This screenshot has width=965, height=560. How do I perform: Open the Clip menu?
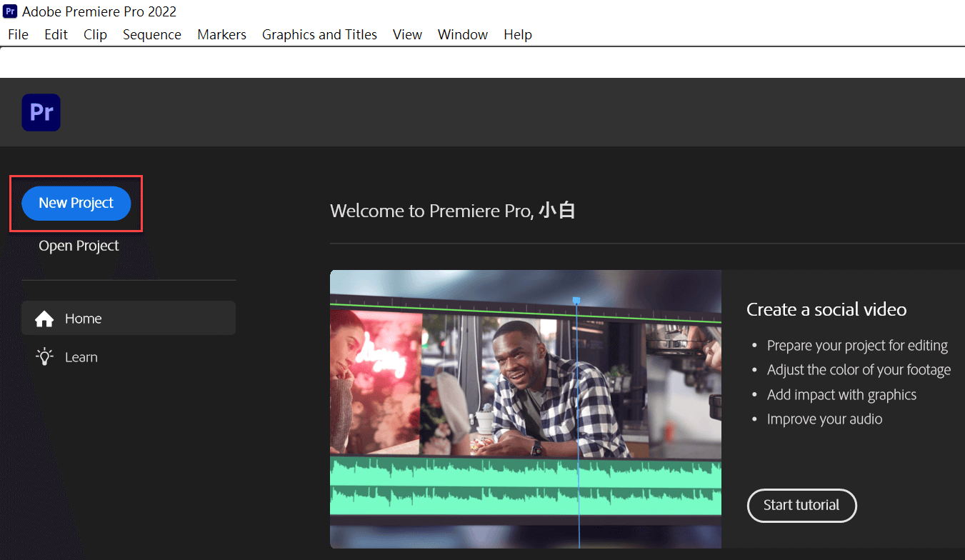coord(95,34)
